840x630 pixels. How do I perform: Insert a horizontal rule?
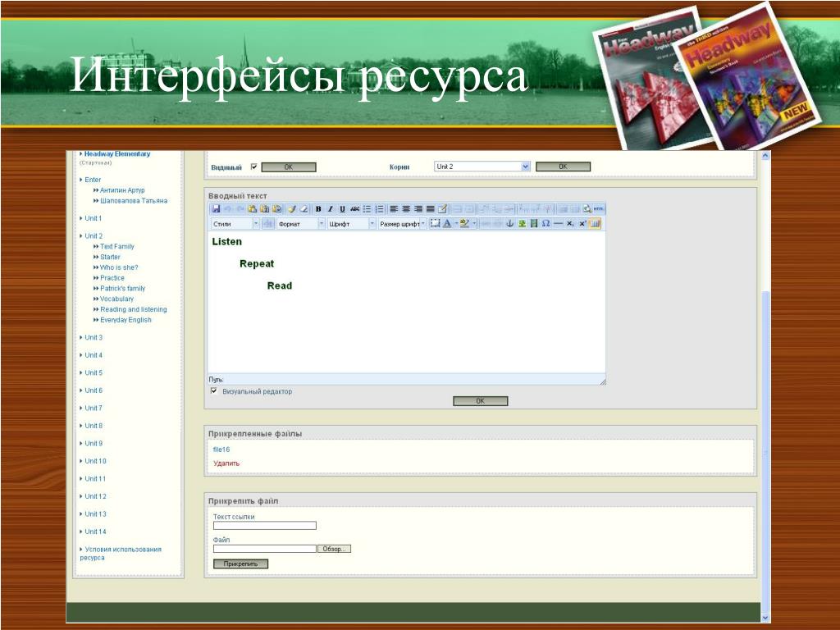pyautogui.click(x=558, y=223)
